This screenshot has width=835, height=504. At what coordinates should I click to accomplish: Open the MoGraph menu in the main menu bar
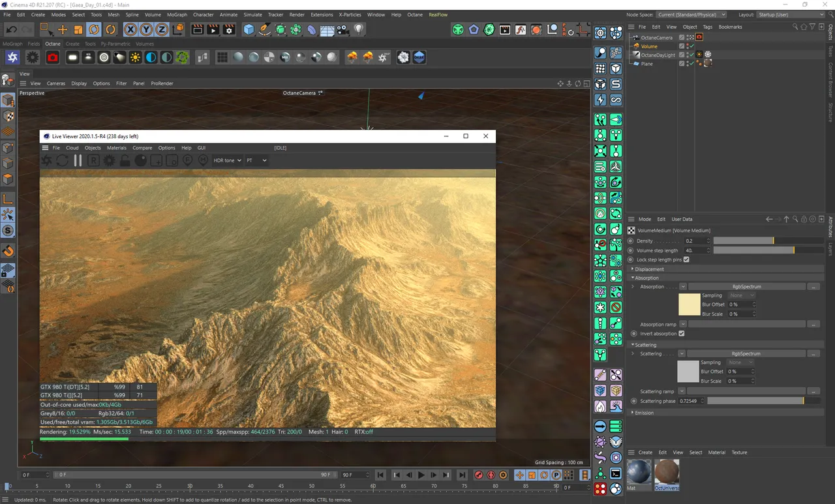point(177,14)
